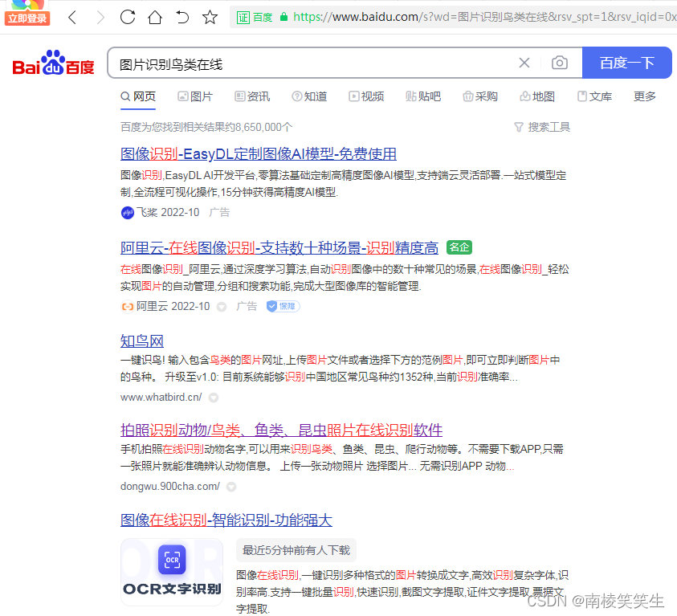Viewport: 677px width, 616px height.
Task: Open 搜索工具 filter options
Action: (542, 127)
